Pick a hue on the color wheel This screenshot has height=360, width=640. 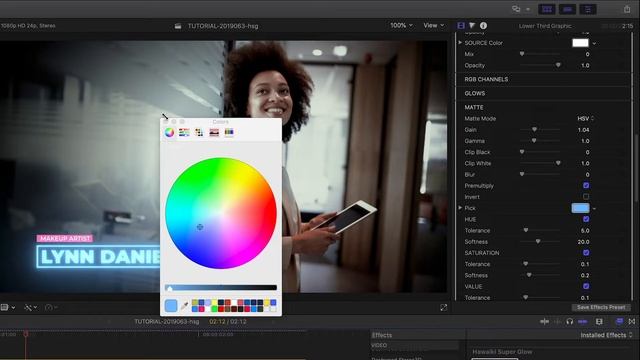point(221,213)
